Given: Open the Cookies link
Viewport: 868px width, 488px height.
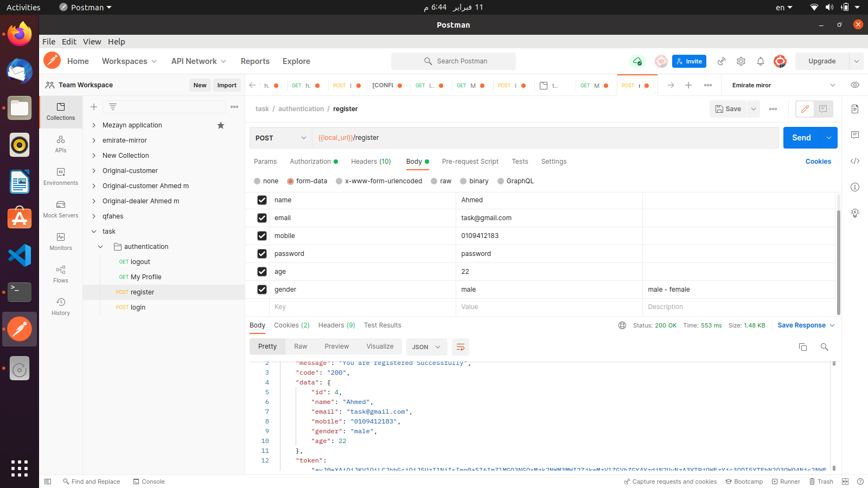Looking at the screenshot, I should click(x=818, y=162).
